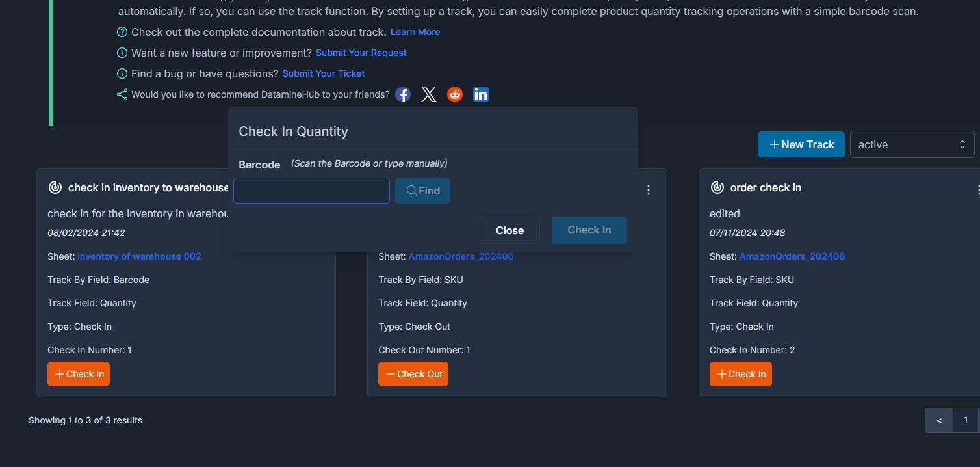Select page 1 in pagination
The height and width of the screenshot is (467, 980).
(966, 420)
